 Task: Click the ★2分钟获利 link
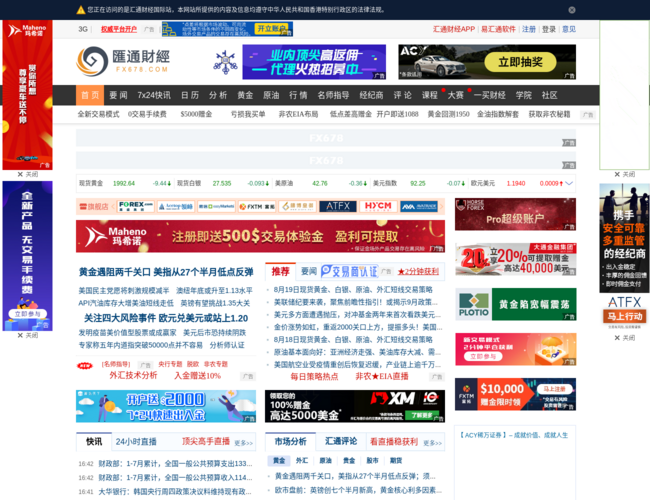pyautogui.click(x=418, y=272)
